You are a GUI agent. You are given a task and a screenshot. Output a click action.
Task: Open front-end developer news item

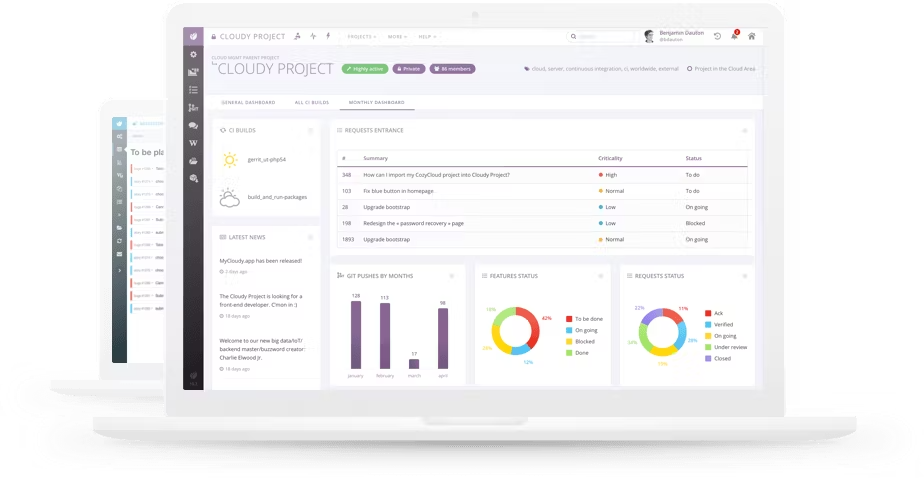260,301
